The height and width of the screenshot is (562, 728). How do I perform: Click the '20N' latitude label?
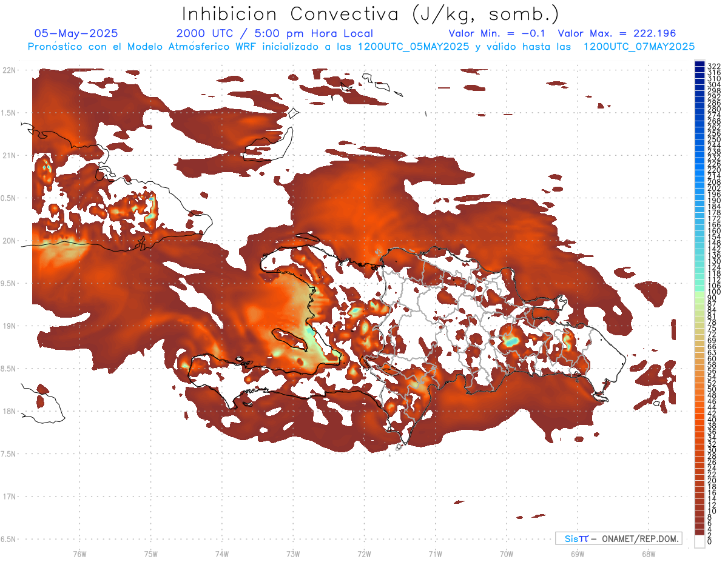[x=8, y=241]
